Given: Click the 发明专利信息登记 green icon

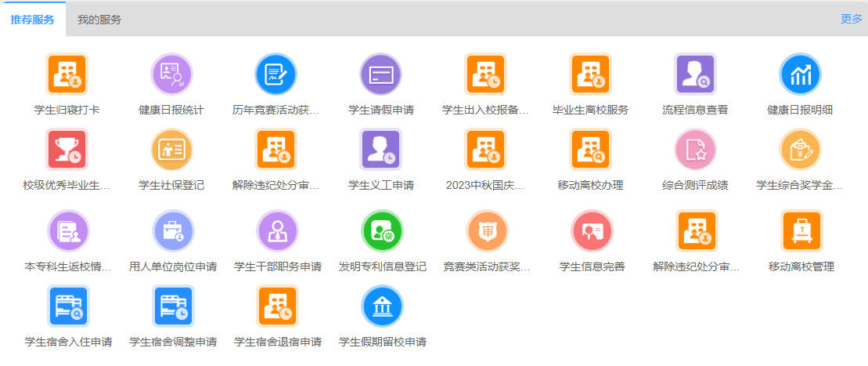Looking at the screenshot, I should (381, 231).
